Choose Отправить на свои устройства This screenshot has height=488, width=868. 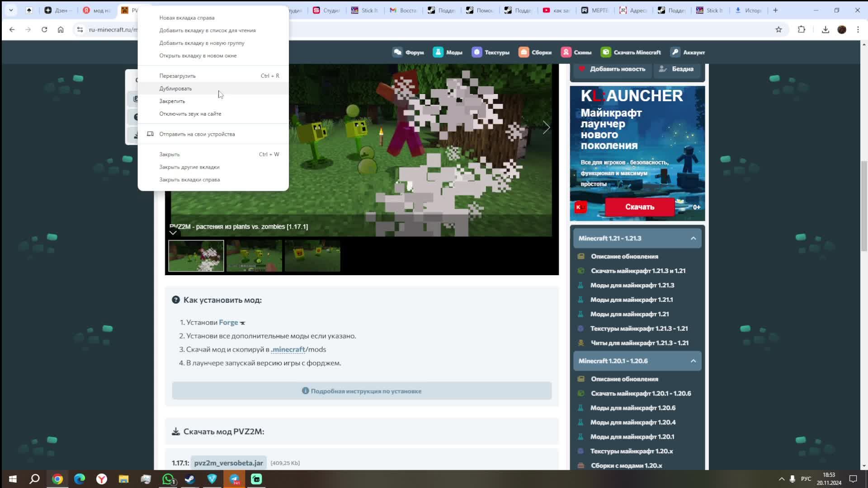(213, 134)
